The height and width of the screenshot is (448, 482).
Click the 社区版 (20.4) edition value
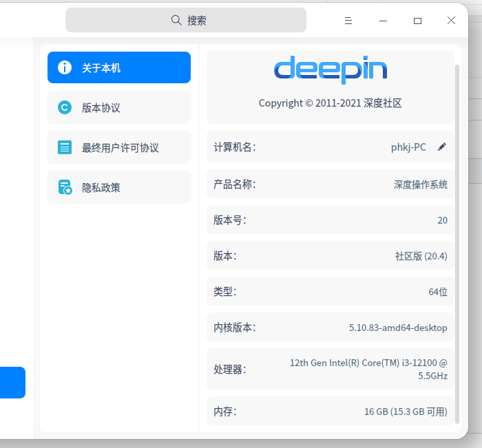tap(421, 256)
